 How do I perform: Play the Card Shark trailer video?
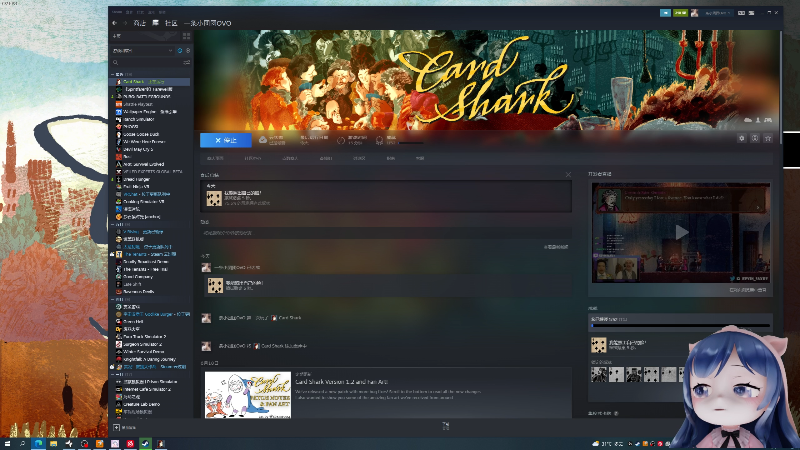pyautogui.click(x=682, y=232)
